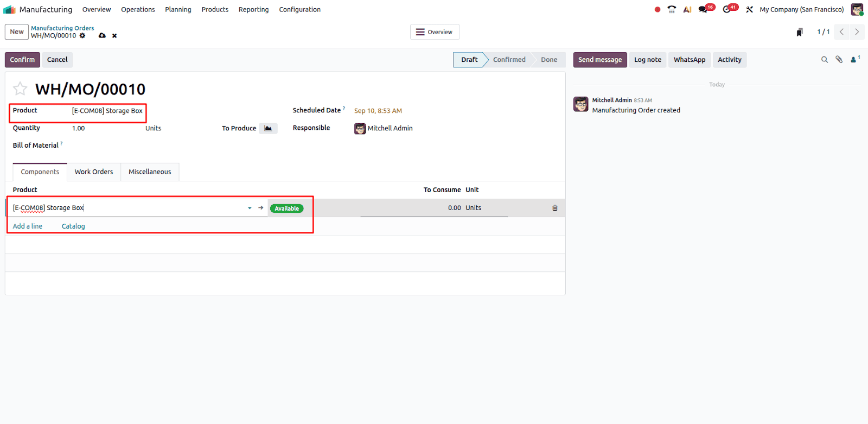Screen dimensions: 868x424
Task: Delete Storage Box component line via trash icon
Action: [554, 208]
